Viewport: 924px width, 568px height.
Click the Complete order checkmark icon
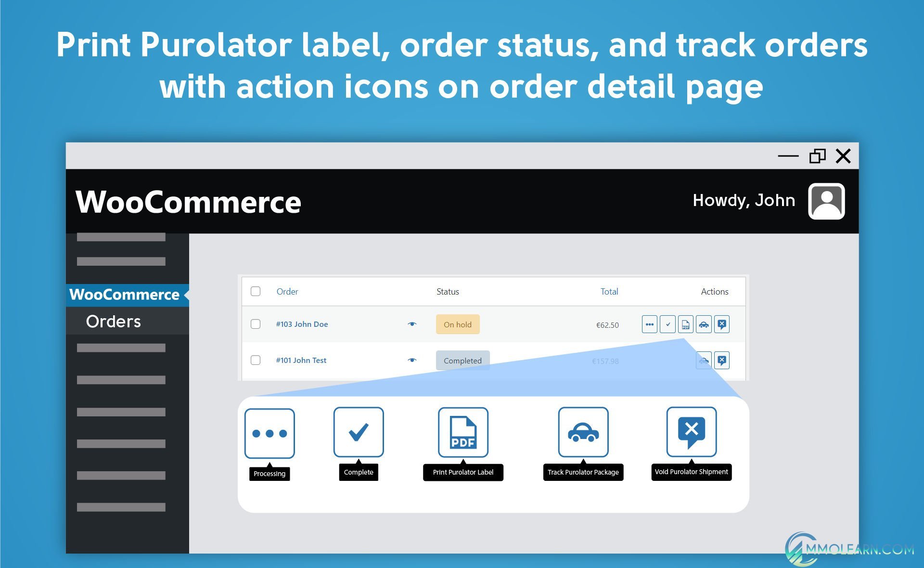pyautogui.click(x=667, y=323)
